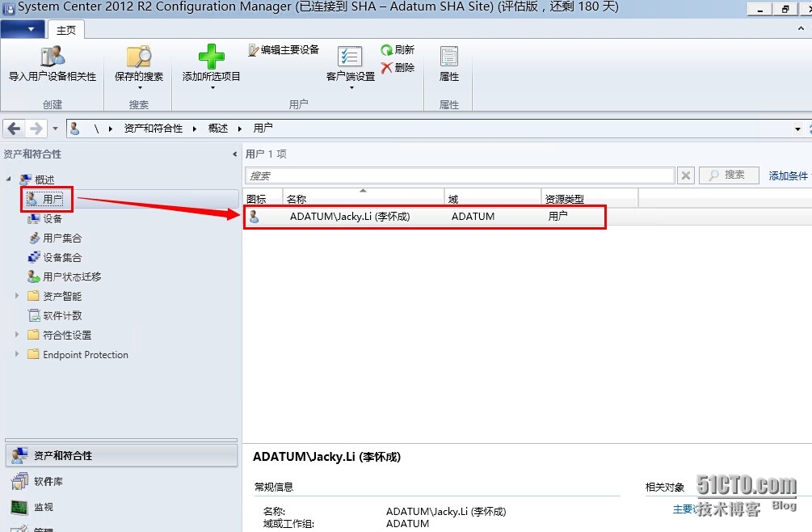Click Import User Device Affinity icon (导入用户设备相关性)
Screen dimensions: 812x532
[53, 56]
